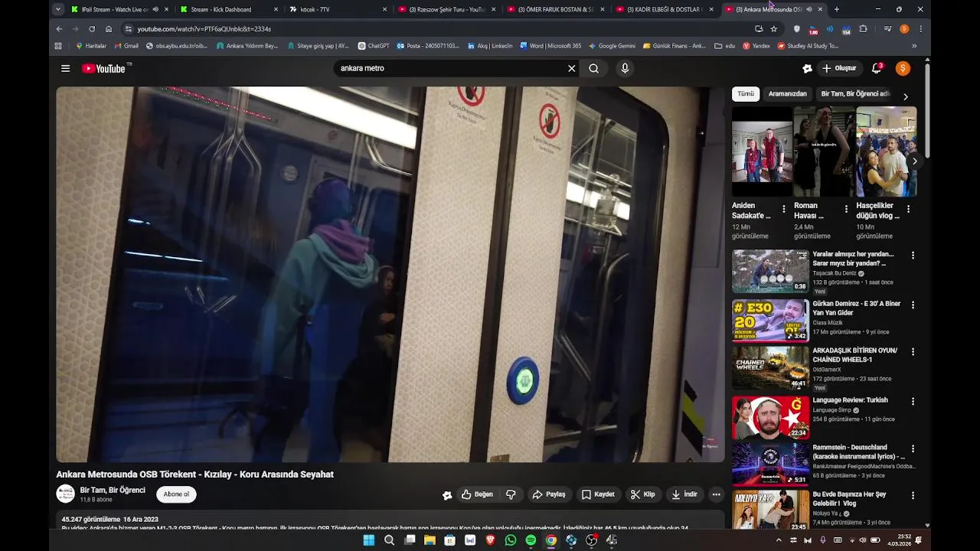Start voice search with the microphone

point(625,68)
